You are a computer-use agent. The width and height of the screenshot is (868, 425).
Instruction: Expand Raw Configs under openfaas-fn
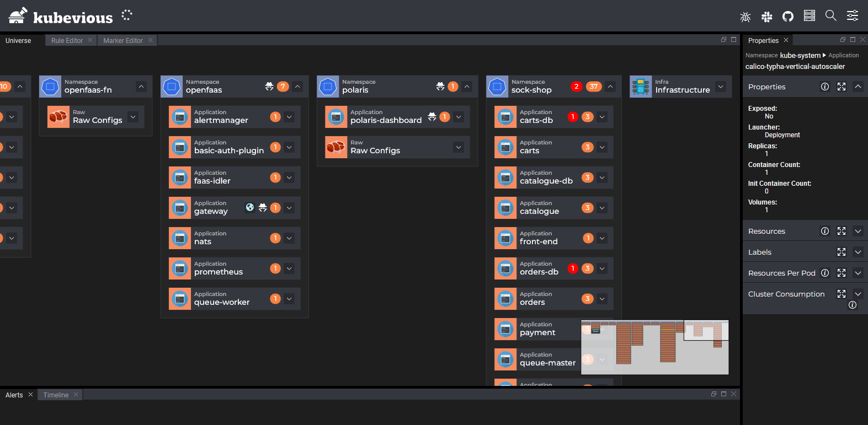133,117
